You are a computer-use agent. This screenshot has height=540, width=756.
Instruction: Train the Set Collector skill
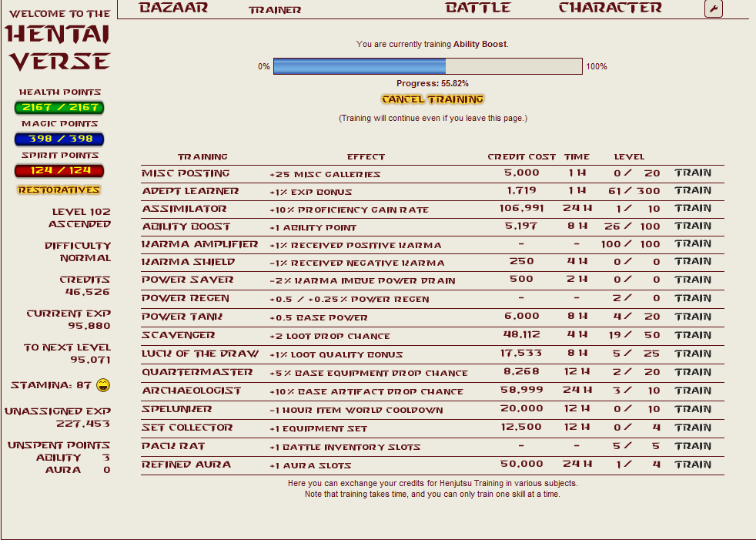tap(693, 428)
